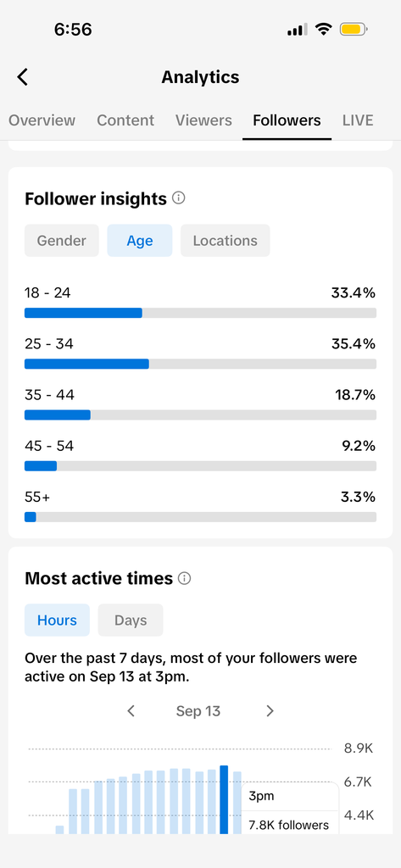Open Follower insights info icon
This screenshot has height=868, width=401.
pos(178,198)
